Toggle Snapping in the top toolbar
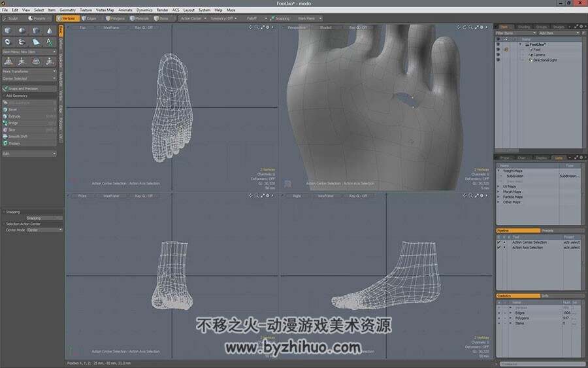Image resolution: width=588 pixels, height=368 pixels. point(280,18)
